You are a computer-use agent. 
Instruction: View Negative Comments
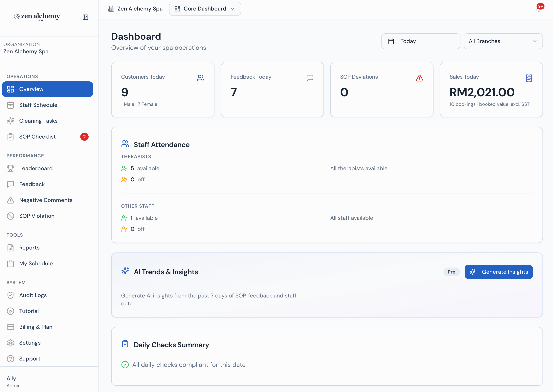[x=48, y=200]
